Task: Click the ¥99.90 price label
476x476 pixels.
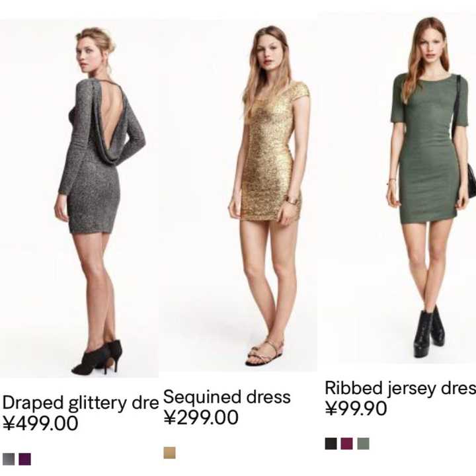Action: coord(356,408)
